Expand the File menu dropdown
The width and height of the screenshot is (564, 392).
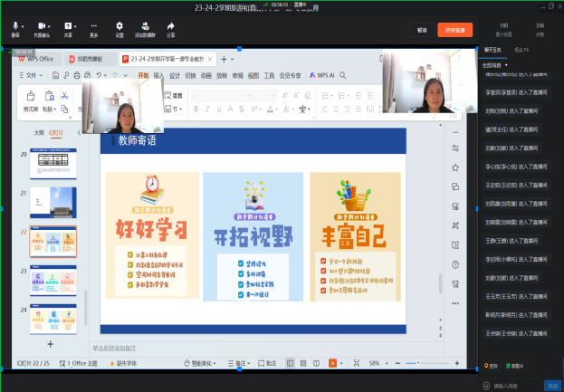tap(33, 76)
